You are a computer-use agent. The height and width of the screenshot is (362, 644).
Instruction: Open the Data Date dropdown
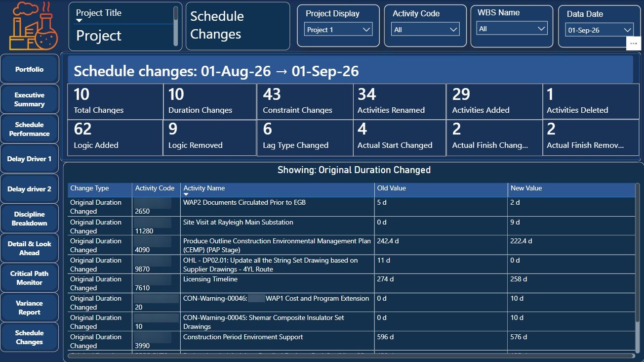point(599,30)
